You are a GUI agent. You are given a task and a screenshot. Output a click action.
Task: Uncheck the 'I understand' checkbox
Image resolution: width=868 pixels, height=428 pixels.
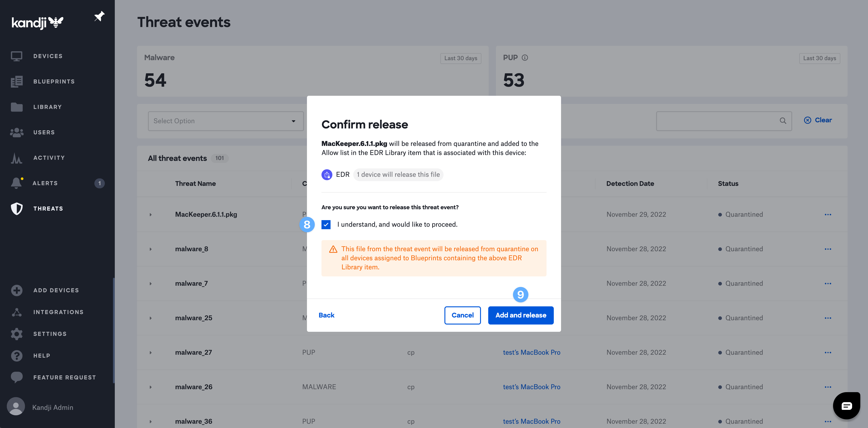click(x=326, y=224)
